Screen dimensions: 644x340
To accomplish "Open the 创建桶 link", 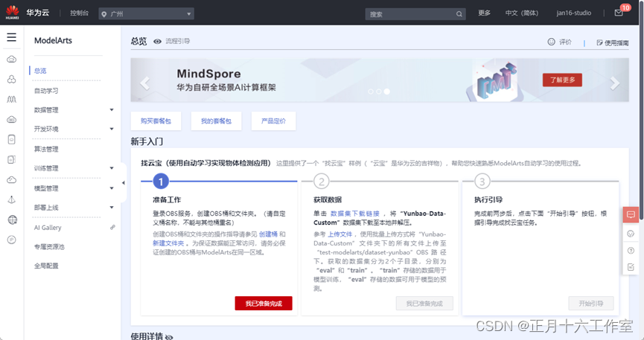I will [x=268, y=234].
